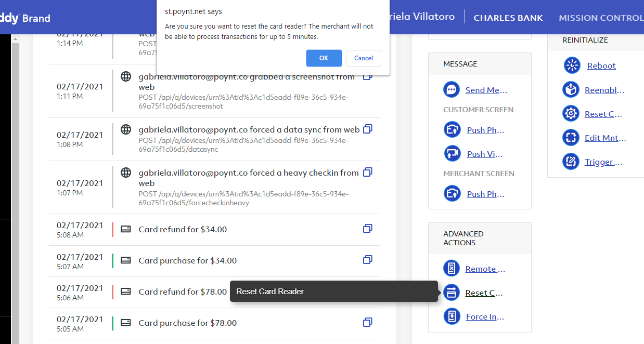Screen dimensions: 644x344
Task: Select the Card purchase for $78.00 text
Action: click(188, 323)
